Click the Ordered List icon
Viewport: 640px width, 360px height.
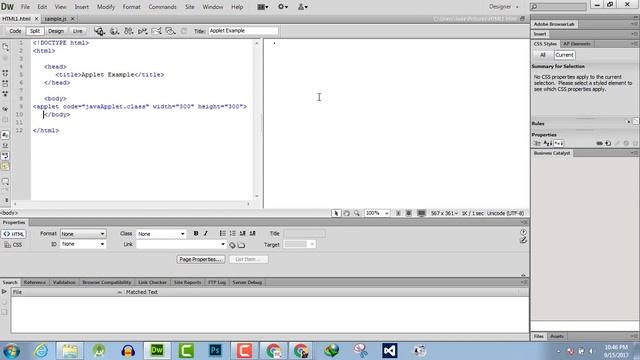click(233, 233)
